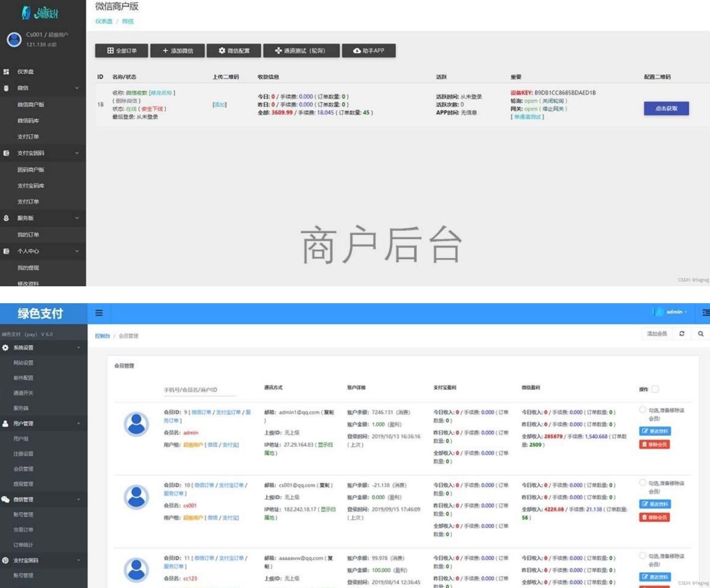Open 邮件配置 in admin sidebar
710x588 pixels.
(x=23, y=378)
